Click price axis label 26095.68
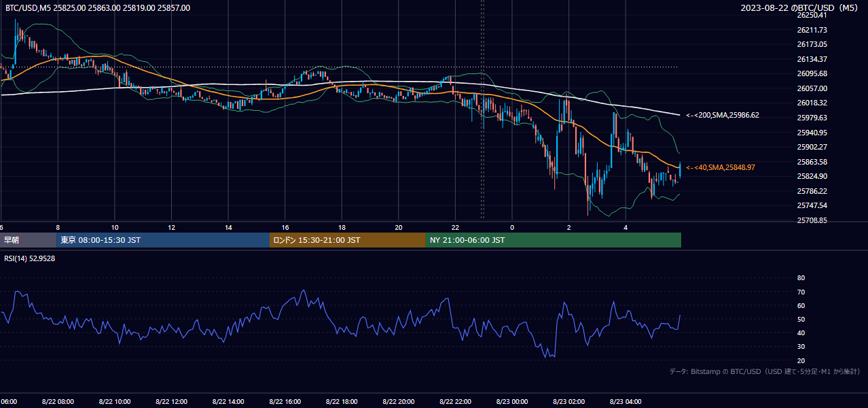The height and width of the screenshot is (408, 868). coord(812,73)
